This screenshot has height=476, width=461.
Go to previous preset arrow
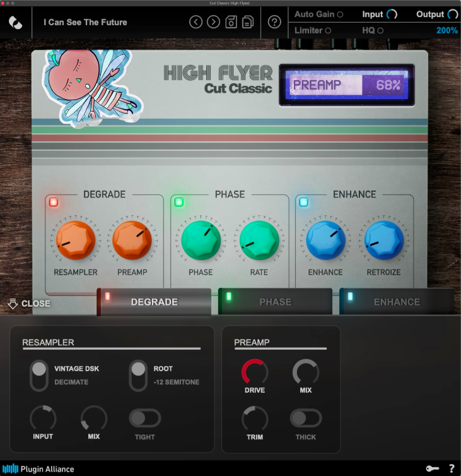(x=196, y=22)
